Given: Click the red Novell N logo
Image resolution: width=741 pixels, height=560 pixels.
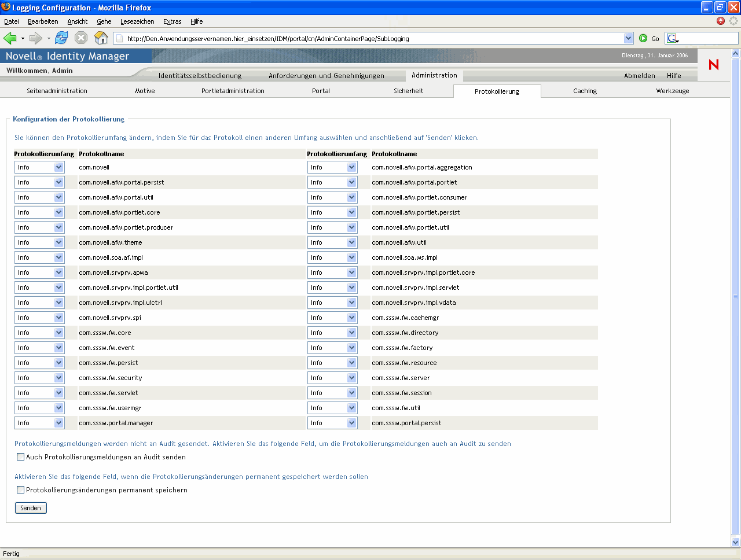Looking at the screenshot, I should [x=714, y=64].
